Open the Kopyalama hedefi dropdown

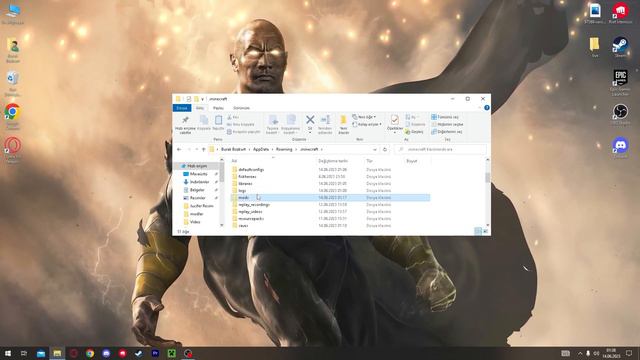point(291,124)
